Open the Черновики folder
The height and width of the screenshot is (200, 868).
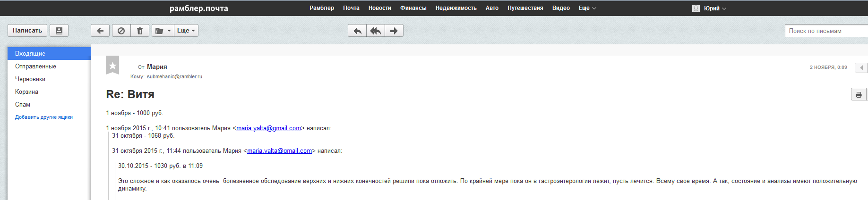click(30, 79)
